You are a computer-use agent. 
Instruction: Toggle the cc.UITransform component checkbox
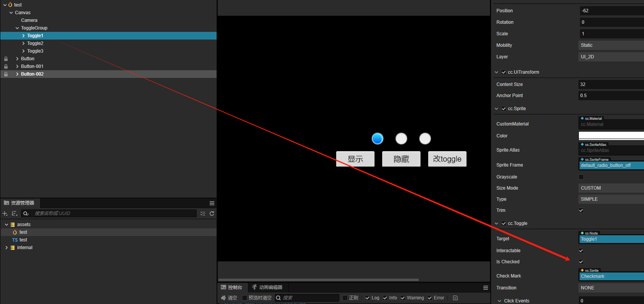pyautogui.click(x=504, y=72)
